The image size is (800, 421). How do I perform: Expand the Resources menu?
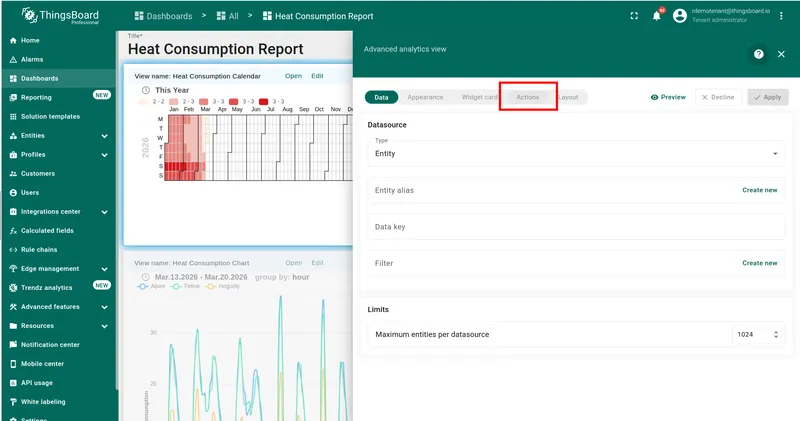click(x=104, y=326)
